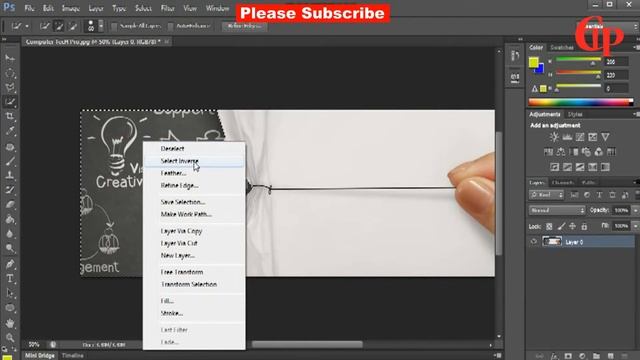Open the Filter menu
This screenshot has width=640, height=360.
[167, 8]
